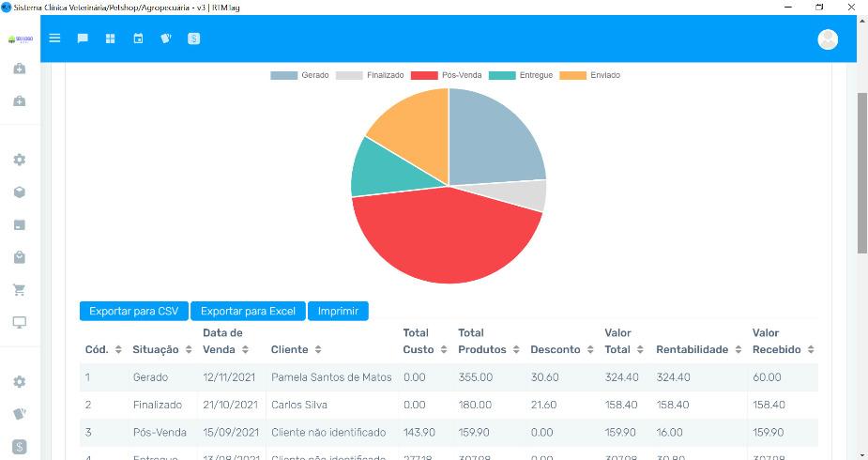Image resolution: width=868 pixels, height=460 pixels.
Task: Sort table by Cliente column
Action: tap(296, 349)
